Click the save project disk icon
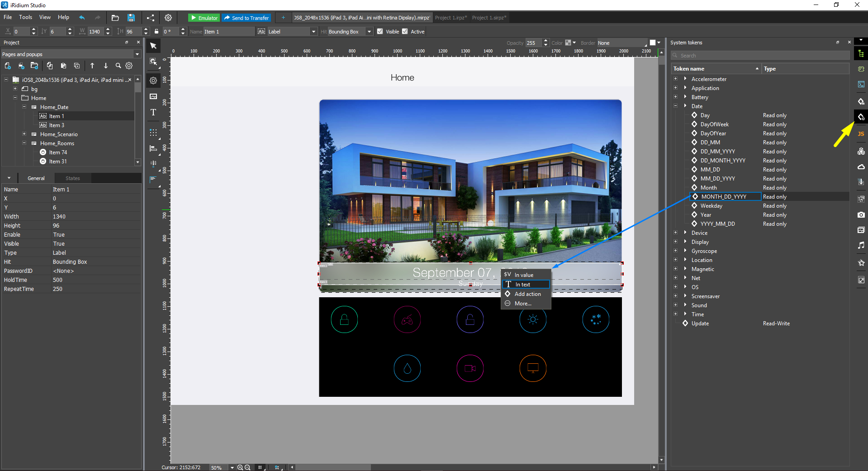Image resolution: width=868 pixels, height=471 pixels. tap(131, 18)
